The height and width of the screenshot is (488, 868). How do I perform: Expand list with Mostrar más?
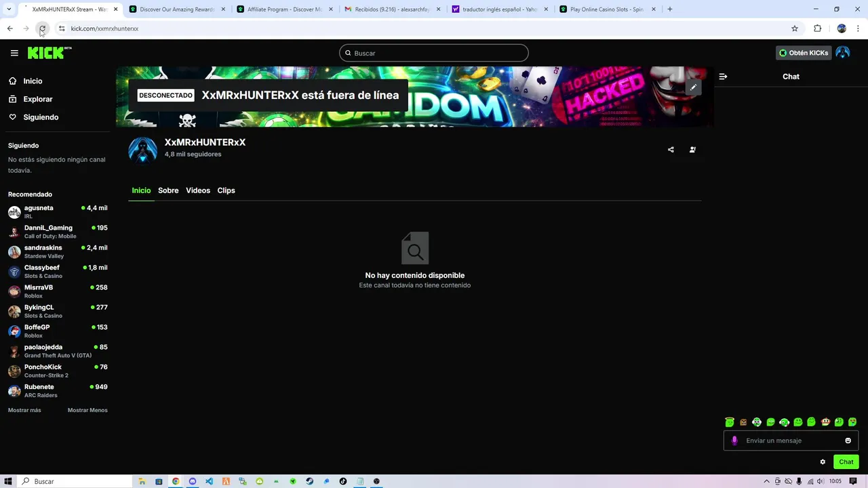24,410
